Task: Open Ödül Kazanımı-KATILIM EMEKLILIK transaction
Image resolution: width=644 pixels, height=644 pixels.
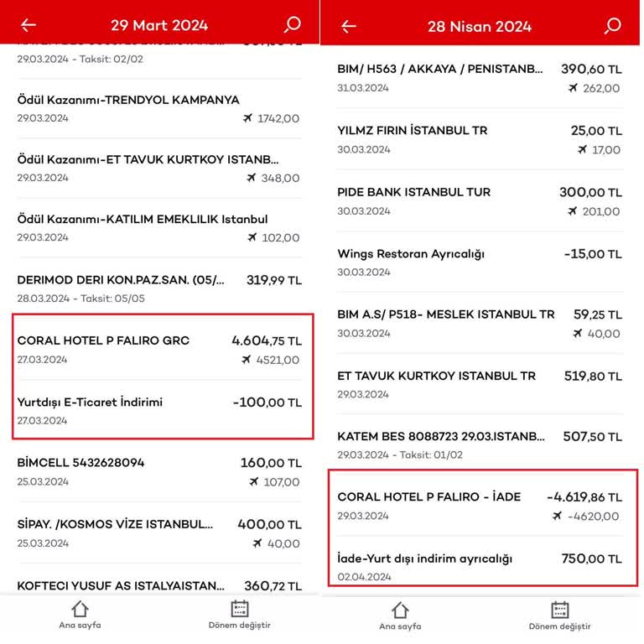Action: click(x=159, y=227)
